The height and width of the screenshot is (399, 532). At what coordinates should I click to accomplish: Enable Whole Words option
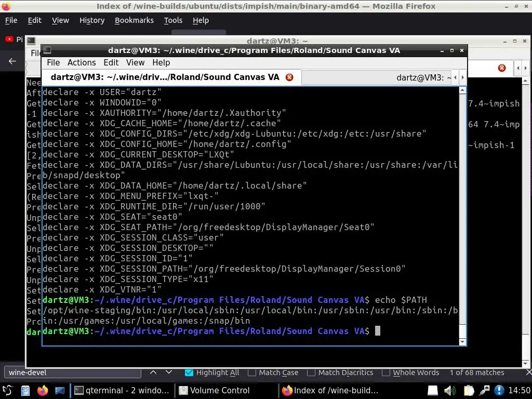coord(386,373)
